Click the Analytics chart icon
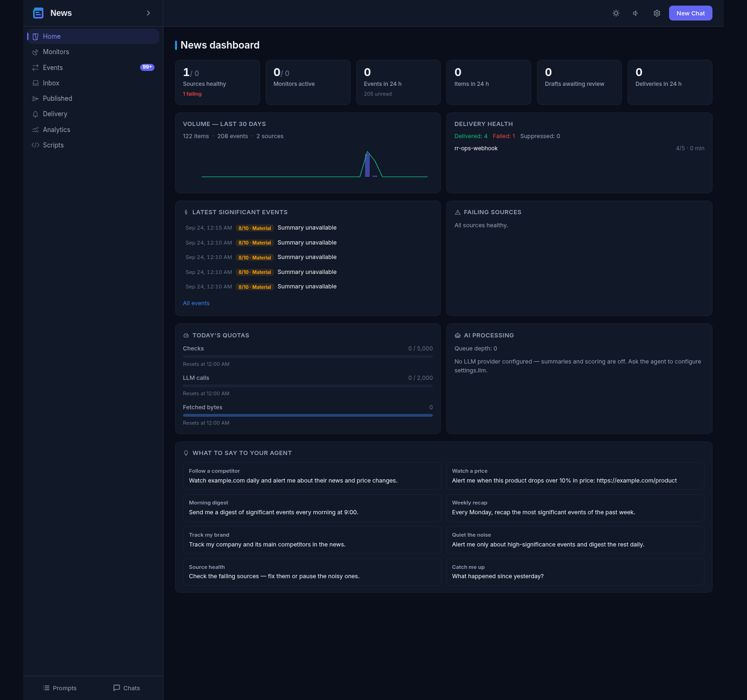Image resolution: width=747 pixels, height=700 pixels. click(35, 130)
